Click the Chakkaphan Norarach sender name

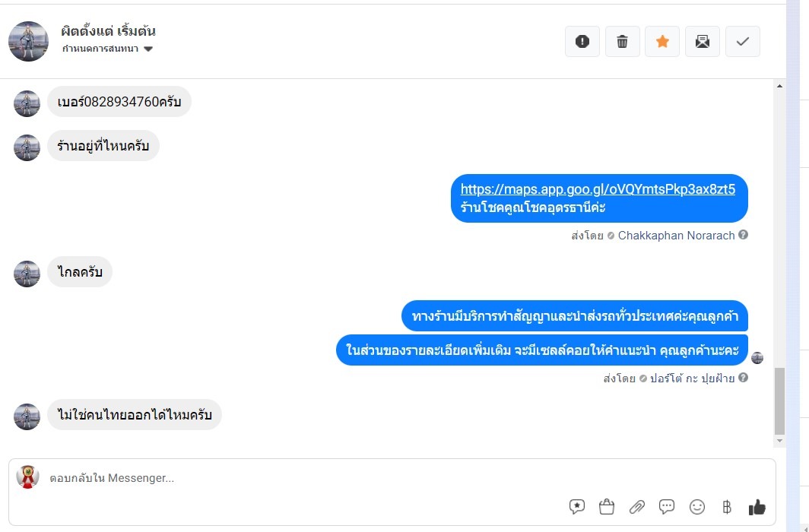[676, 236]
